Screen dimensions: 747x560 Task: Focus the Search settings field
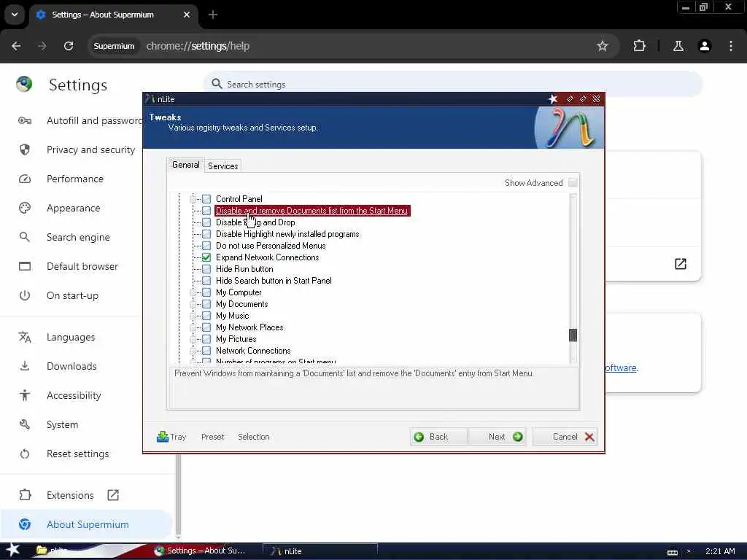(x=452, y=85)
